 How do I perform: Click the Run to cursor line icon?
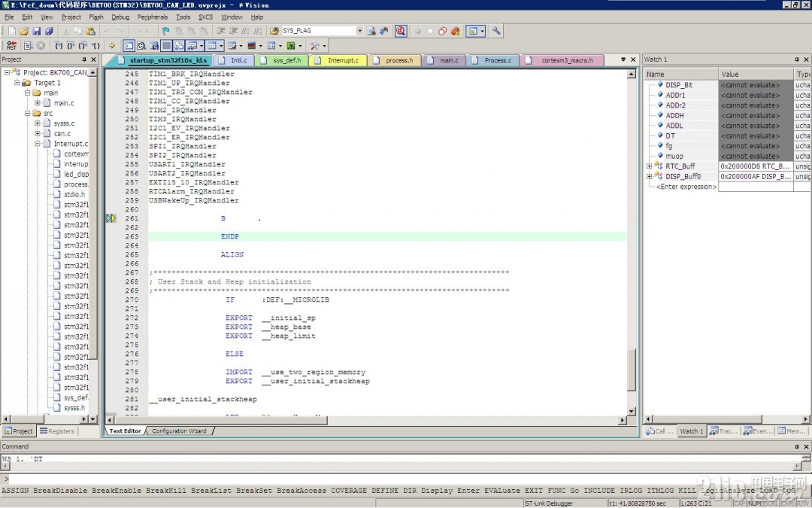pos(95,46)
